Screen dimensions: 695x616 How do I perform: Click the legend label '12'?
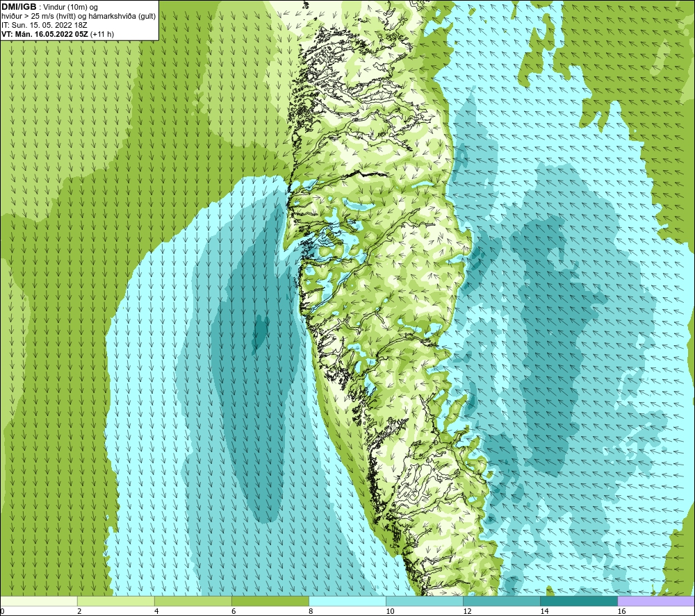pos(467,611)
